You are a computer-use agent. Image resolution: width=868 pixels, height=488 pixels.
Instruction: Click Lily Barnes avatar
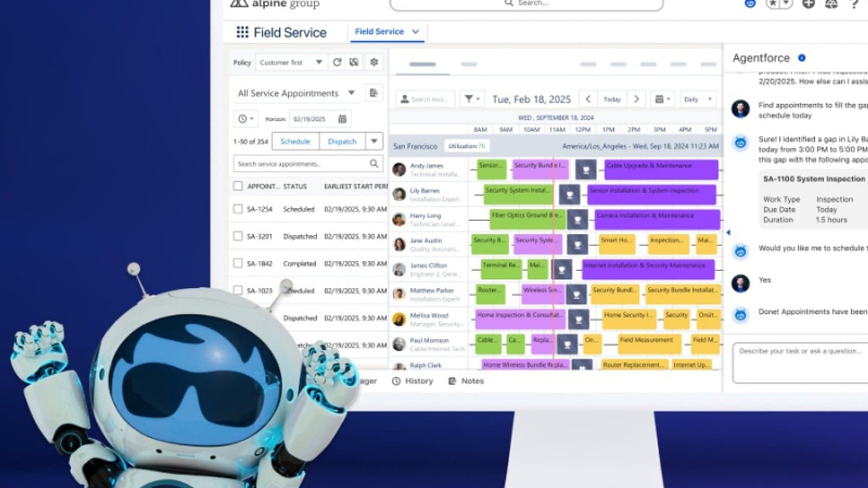[399, 194]
